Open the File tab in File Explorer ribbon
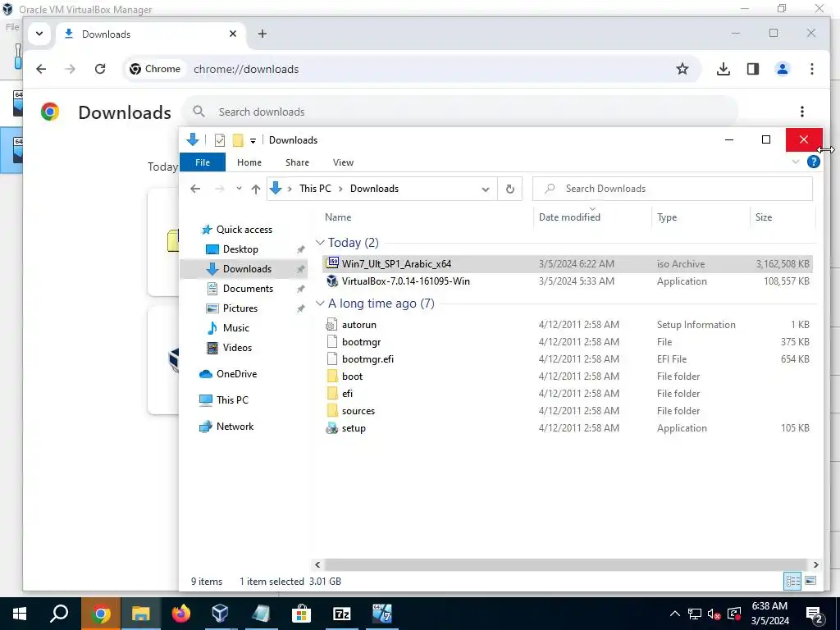Viewport: 840px width, 630px height. coord(203,162)
